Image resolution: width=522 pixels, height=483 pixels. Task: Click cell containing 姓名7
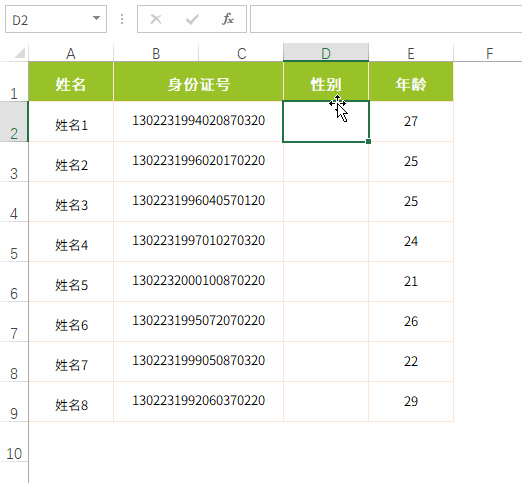coord(71,362)
